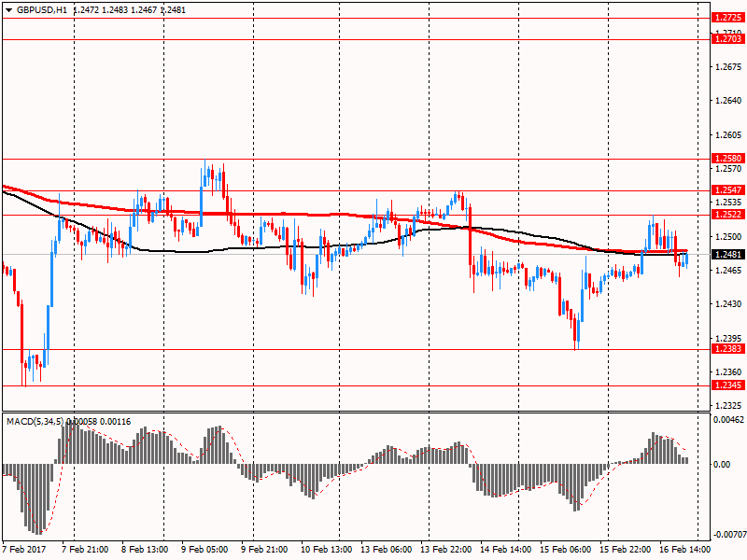This screenshot has width=747, height=560.
Task: Select the red 1.2703 price level tag
Action: (x=727, y=38)
